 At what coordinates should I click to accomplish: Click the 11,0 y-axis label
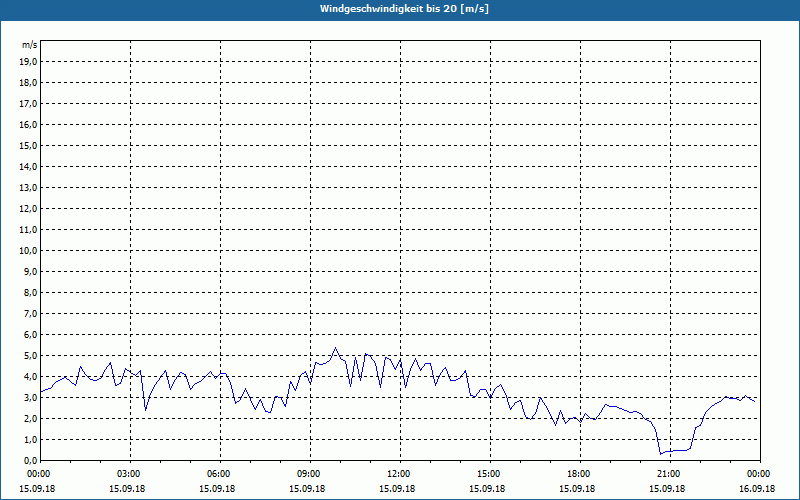28,230
